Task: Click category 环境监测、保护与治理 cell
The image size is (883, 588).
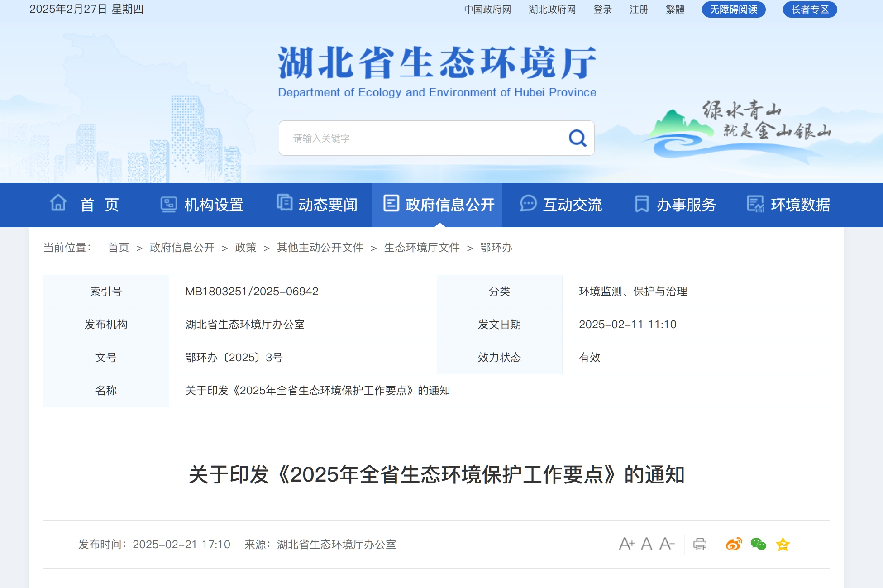Action: (x=633, y=292)
